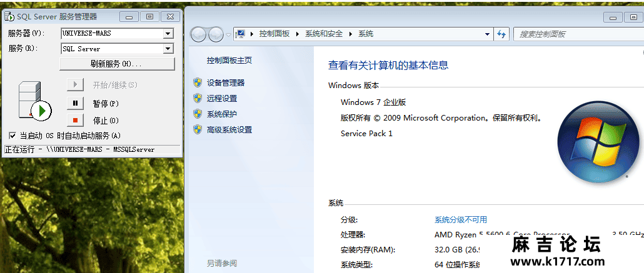Open the recent pages dropdown beside nav arrows
The image size is (644, 273).
pyautogui.click(x=228, y=34)
